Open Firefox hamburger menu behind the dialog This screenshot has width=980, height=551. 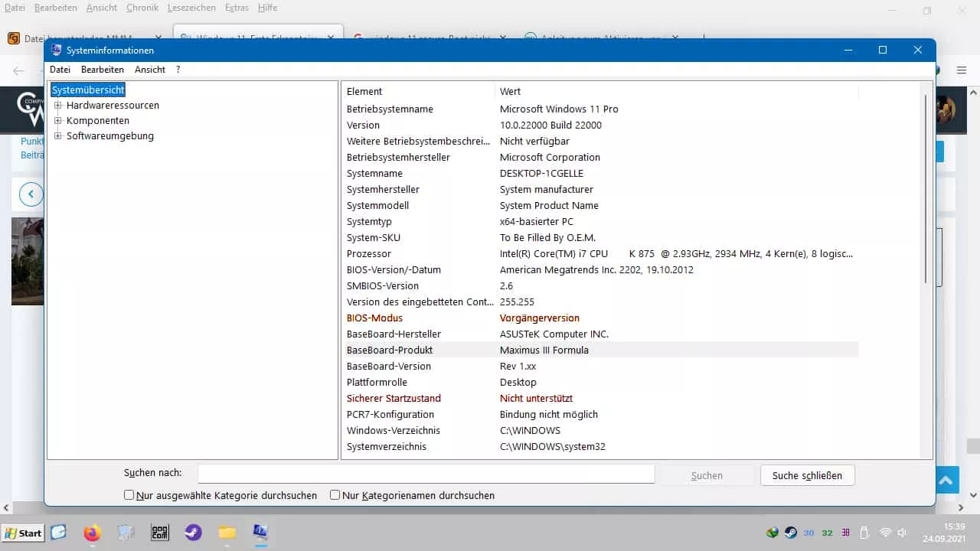(x=962, y=70)
